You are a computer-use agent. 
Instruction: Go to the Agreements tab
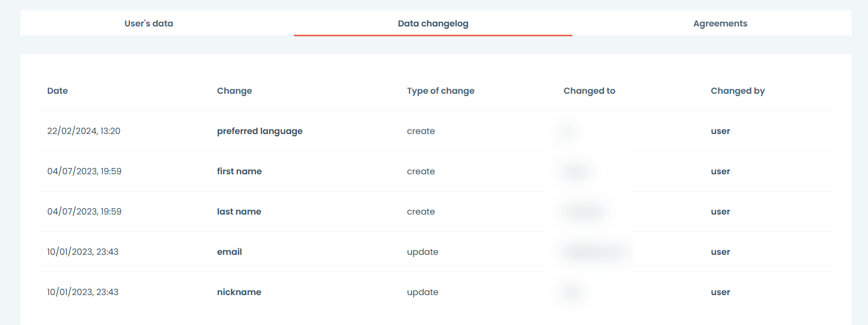[720, 24]
